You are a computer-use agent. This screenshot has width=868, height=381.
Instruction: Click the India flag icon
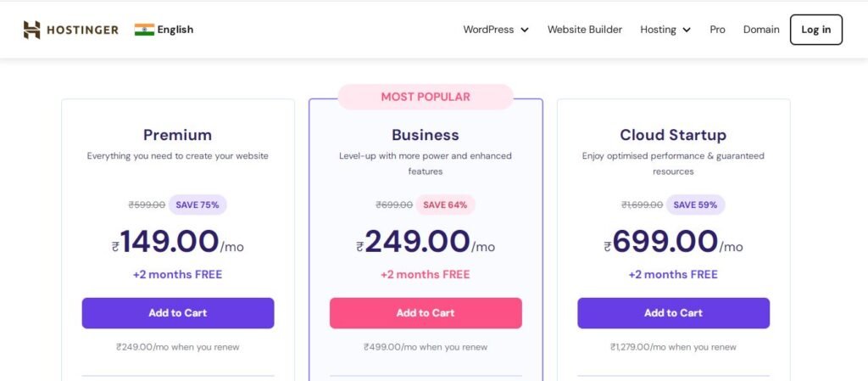point(144,30)
